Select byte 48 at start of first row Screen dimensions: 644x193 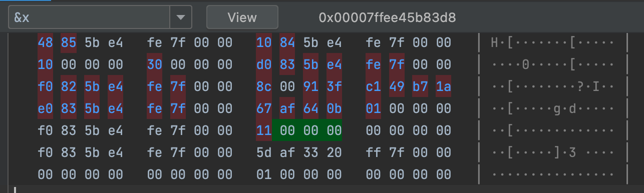(45, 42)
